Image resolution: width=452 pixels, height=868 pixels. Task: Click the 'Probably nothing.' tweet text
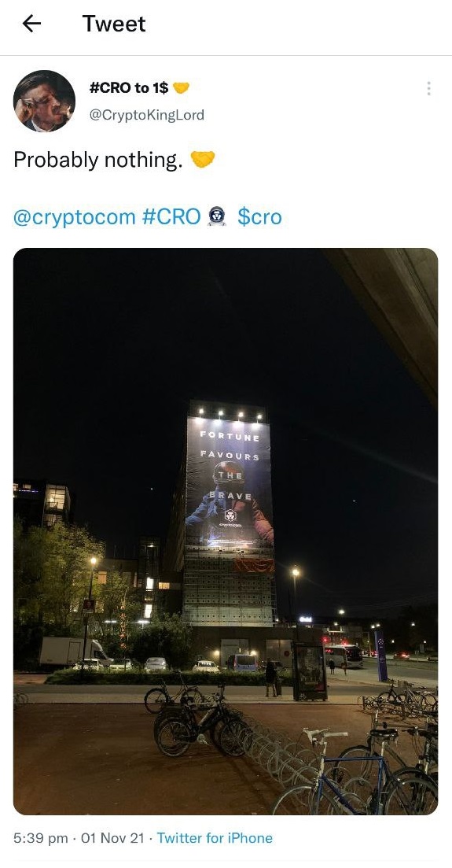coord(98,160)
